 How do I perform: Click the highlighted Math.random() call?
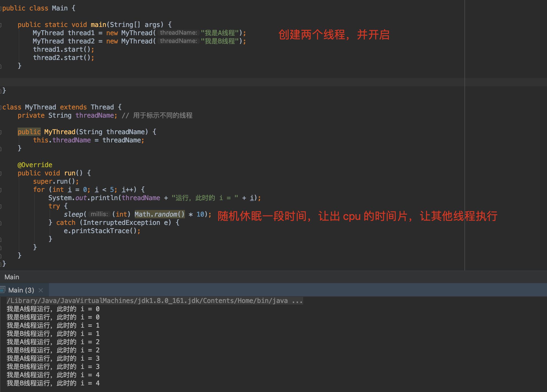tap(159, 214)
